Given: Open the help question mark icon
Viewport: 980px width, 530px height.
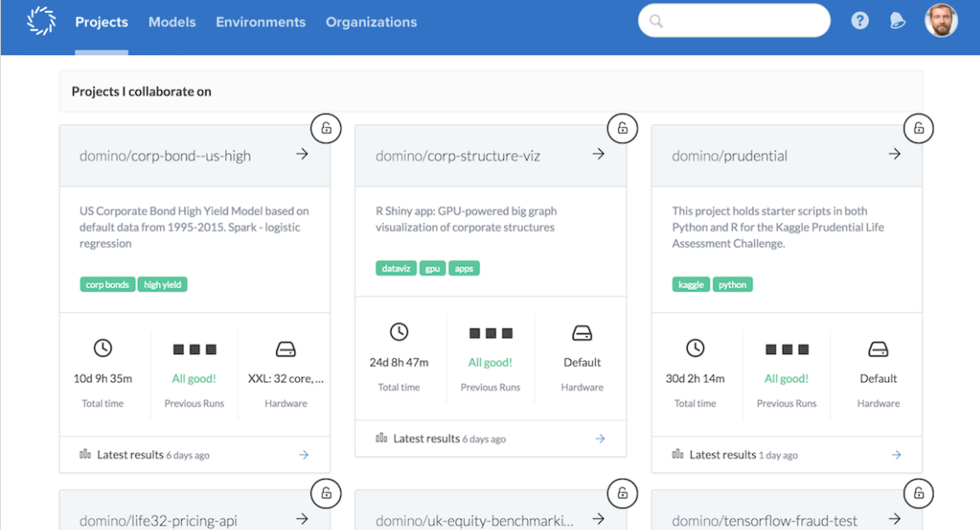Looking at the screenshot, I should 860,20.
